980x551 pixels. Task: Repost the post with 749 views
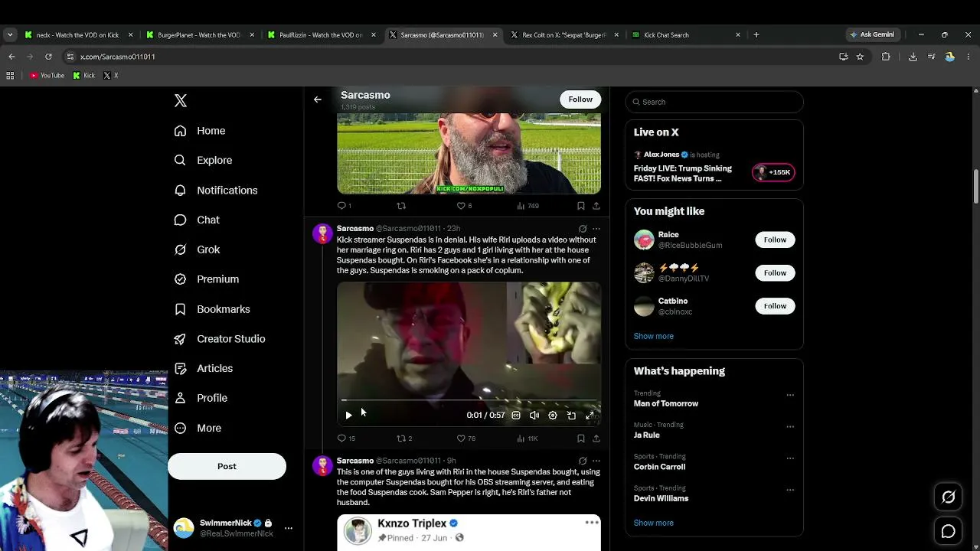(x=401, y=206)
